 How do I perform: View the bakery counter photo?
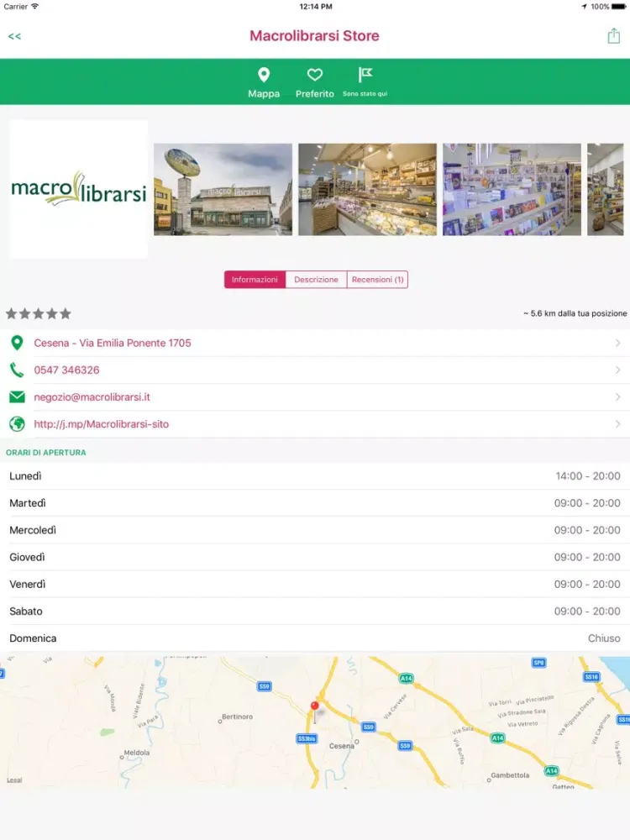[368, 189]
